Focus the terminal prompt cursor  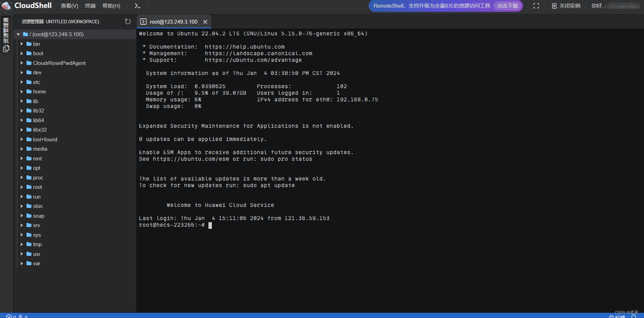[210, 225]
